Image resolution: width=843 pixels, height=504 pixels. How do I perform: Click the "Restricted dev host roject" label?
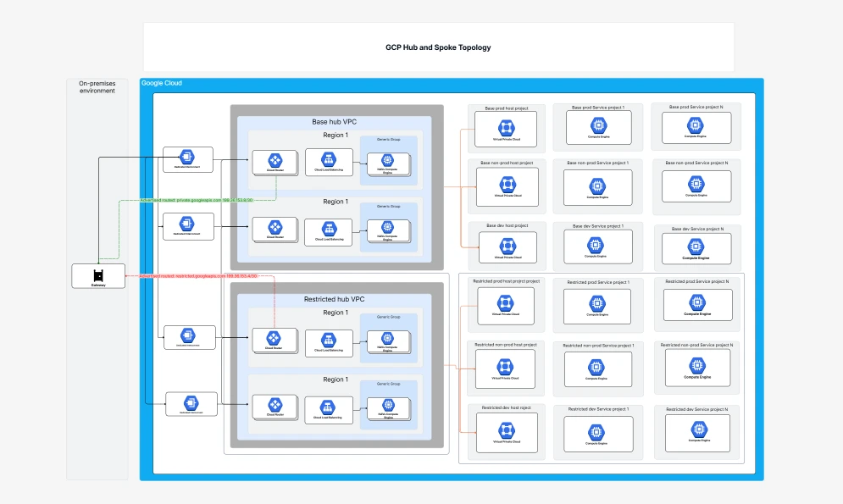point(506,407)
